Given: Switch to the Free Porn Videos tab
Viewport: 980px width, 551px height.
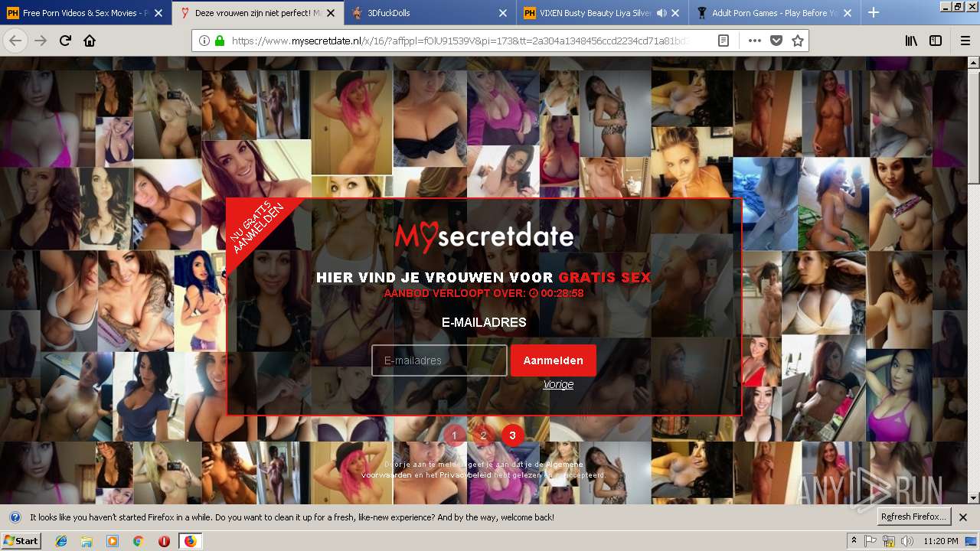Looking at the screenshot, I should tap(84, 13).
